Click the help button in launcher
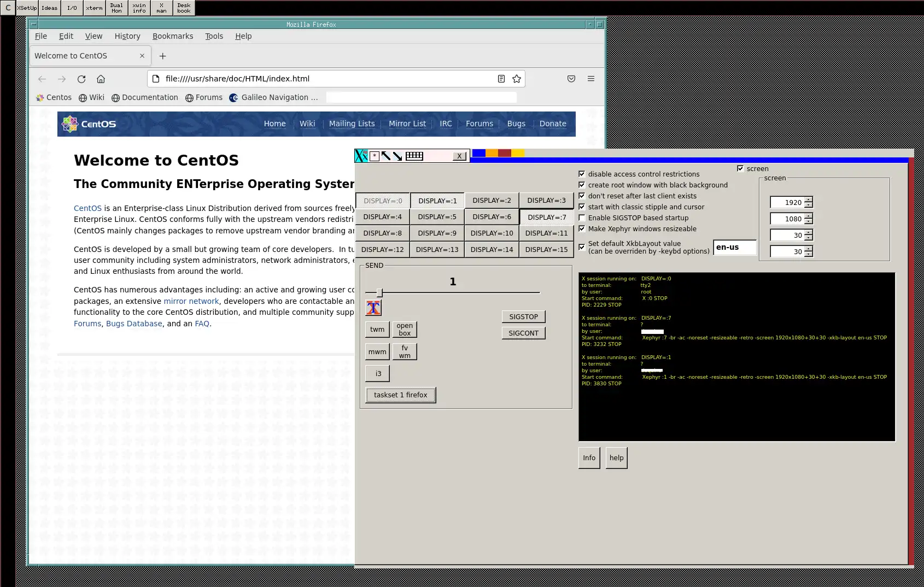Screen dimensions: 924x587 [616, 457]
